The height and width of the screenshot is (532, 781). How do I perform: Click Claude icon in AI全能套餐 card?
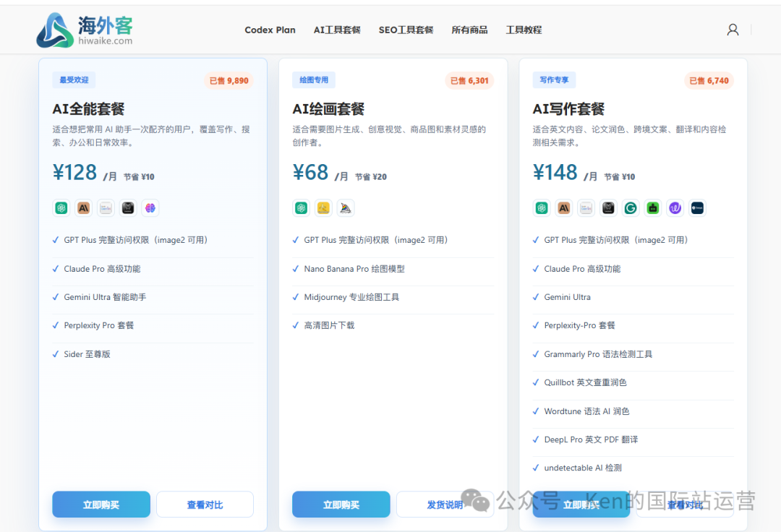tap(84, 208)
